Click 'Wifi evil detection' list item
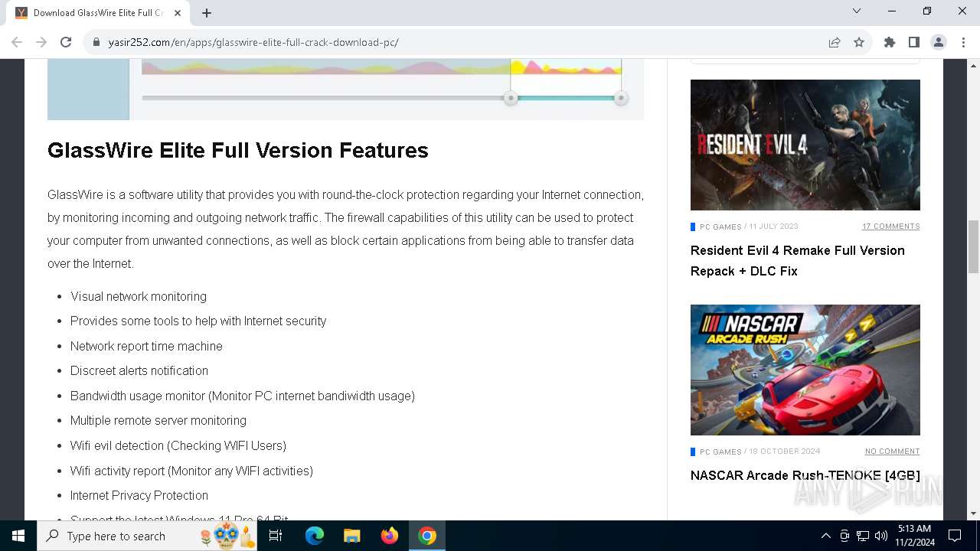The height and width of the screenshot is (551, 980). (178, 445)
